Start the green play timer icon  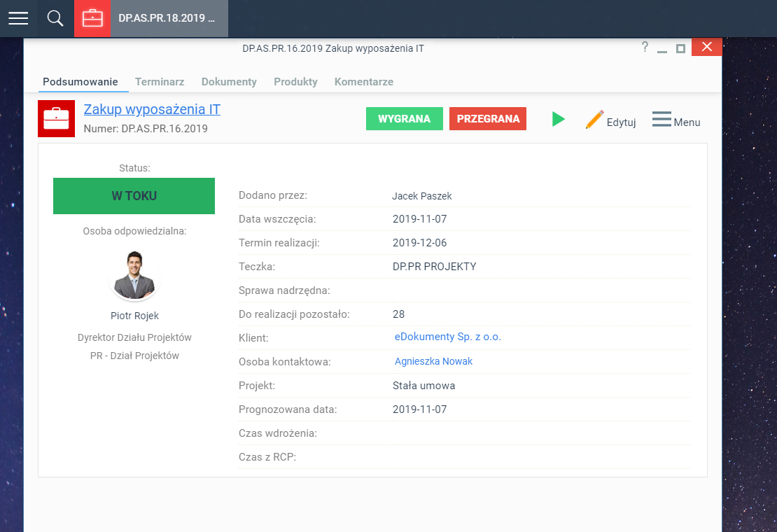pyautogui.click(x=558, y=119)
